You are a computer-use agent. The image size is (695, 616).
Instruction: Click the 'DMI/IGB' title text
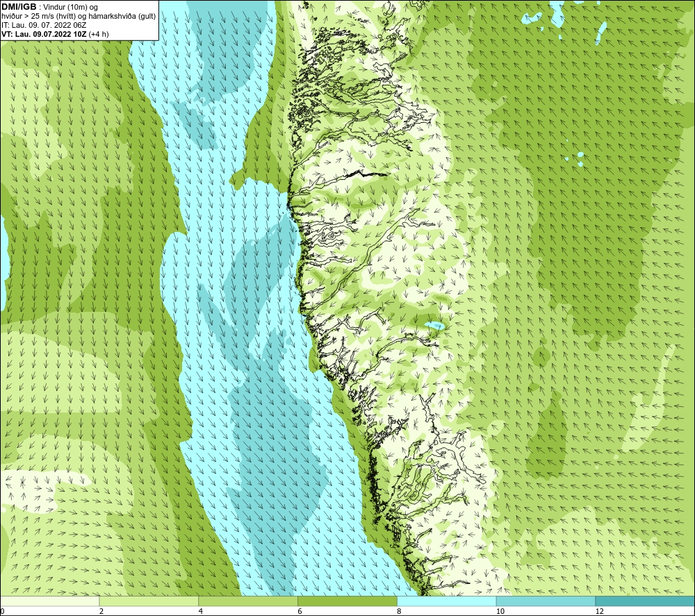click(19, 7)
